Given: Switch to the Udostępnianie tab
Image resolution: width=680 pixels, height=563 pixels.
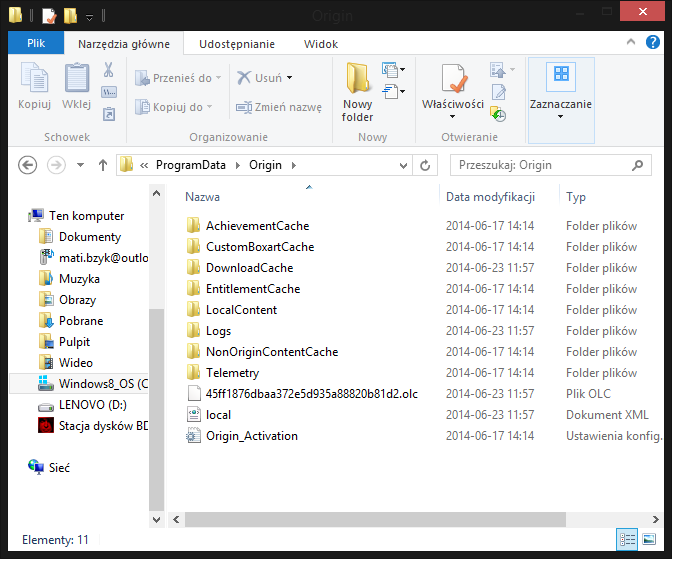Looking at the screenshot, I should pos(237,44).
